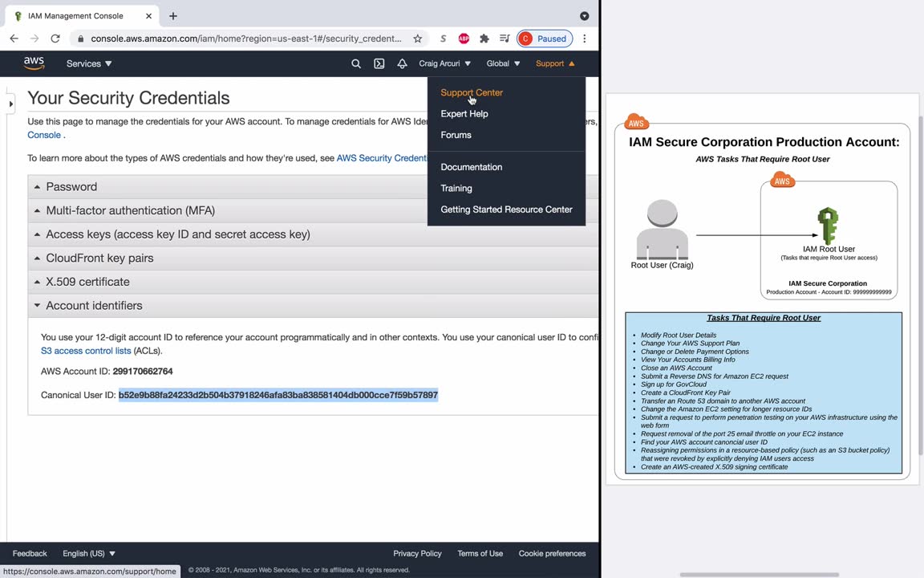Click the AWS Account ID 299170662764

(x=143, y=372)
